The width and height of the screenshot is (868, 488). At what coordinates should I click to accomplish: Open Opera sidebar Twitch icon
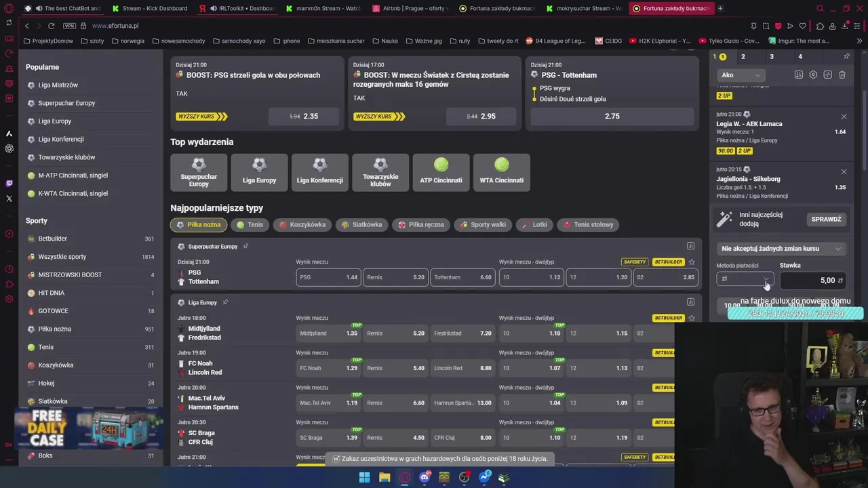pos(9,184)
